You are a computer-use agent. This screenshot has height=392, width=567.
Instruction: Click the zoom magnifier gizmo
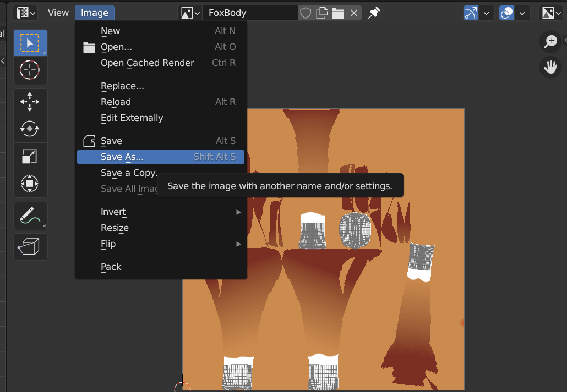point(550,42)
